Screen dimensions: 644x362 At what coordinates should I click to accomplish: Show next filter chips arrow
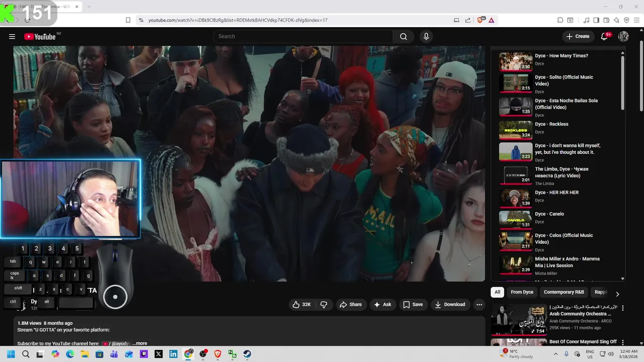click(617, 294)
